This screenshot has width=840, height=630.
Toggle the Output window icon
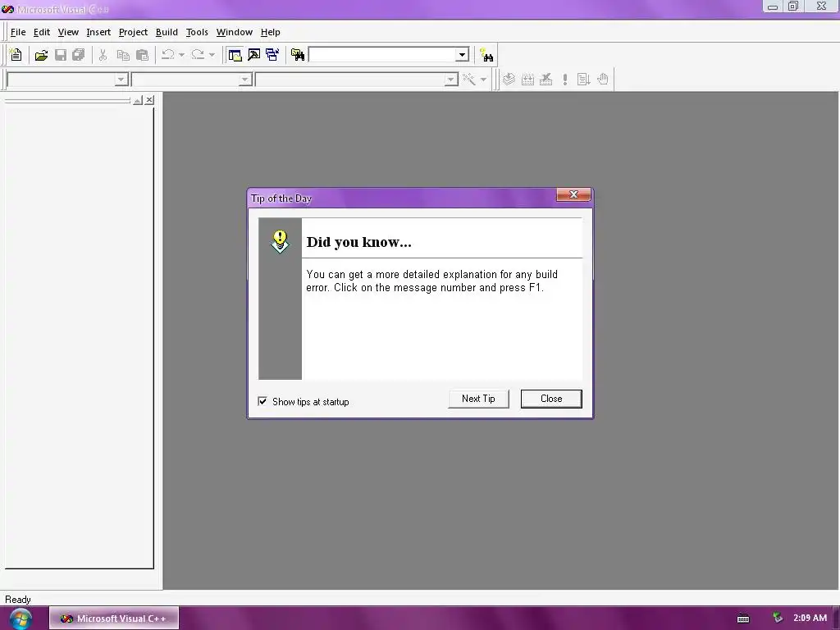pos(253,55)
